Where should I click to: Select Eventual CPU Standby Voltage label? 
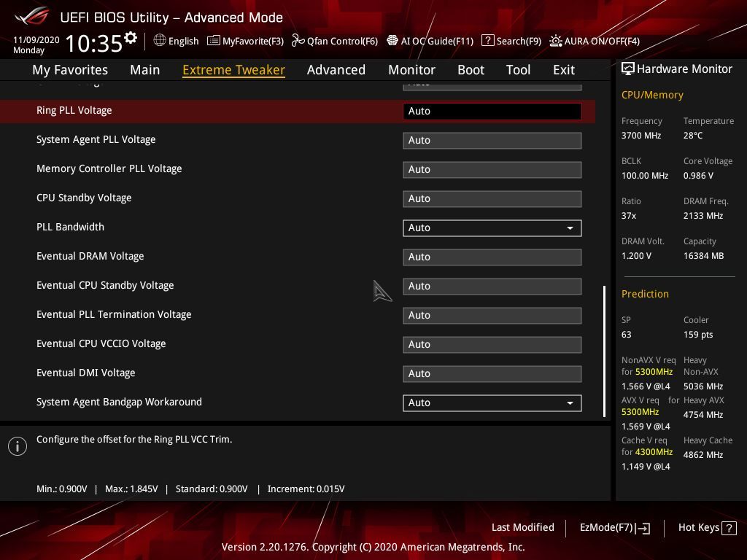coord(105,285)
